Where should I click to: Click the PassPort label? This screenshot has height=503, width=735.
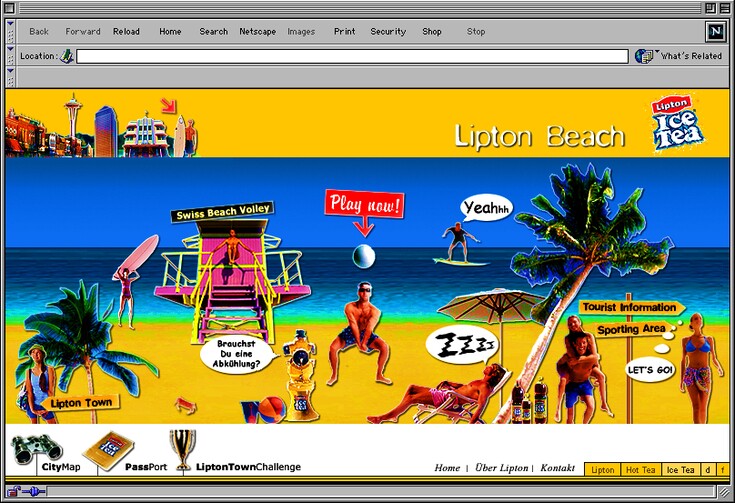(x=146, y=467)
